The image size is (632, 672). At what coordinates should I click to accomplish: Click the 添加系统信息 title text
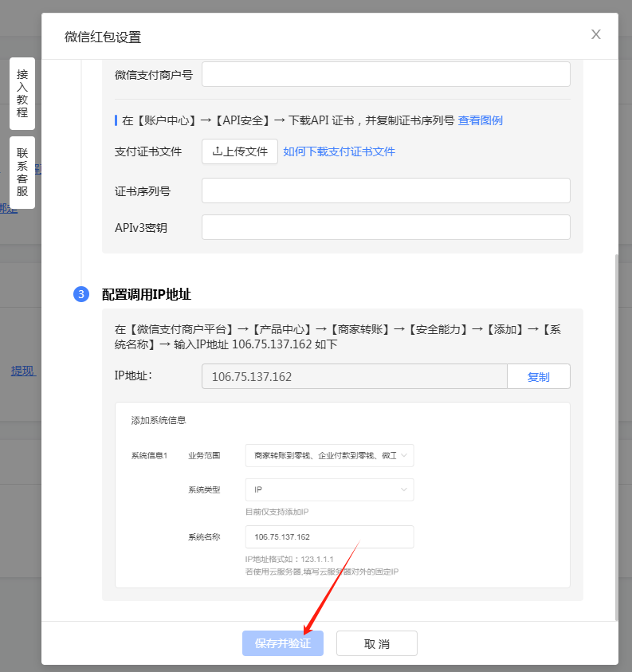coord(159,420)
